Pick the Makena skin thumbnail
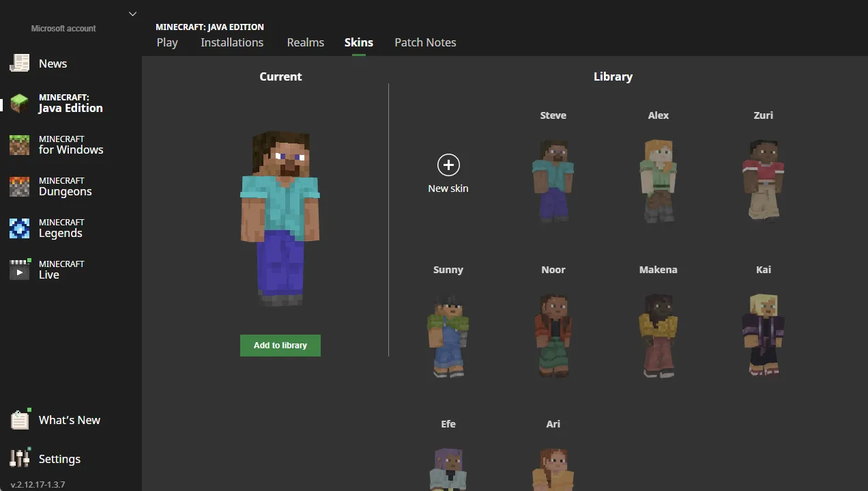This screenshot has height=491, width=868. pos(659,335)
